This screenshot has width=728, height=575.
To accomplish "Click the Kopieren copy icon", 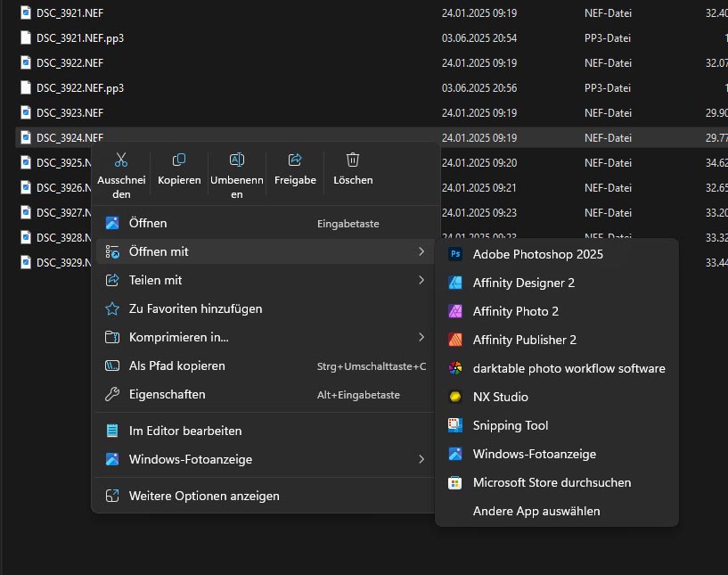I will coord(179,160).
